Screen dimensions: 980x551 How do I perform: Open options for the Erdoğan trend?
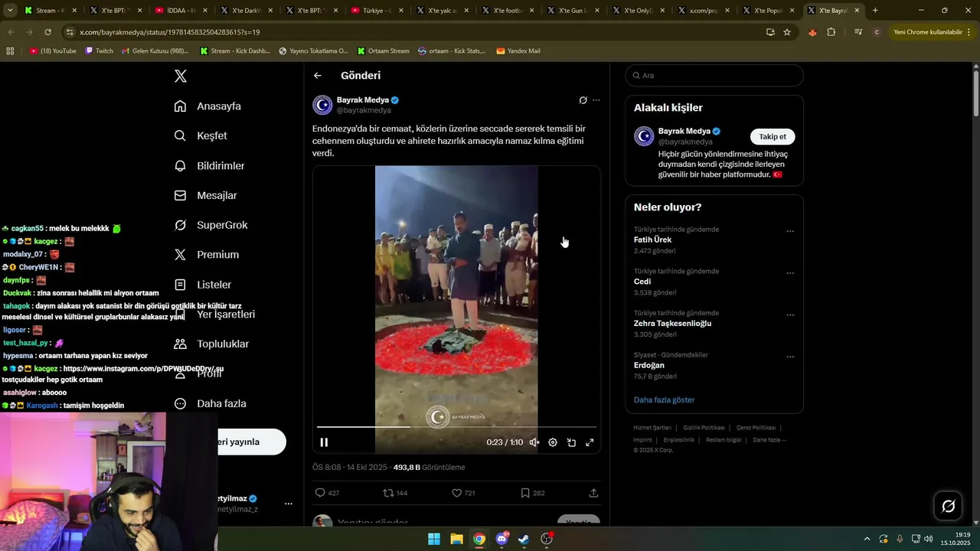(x=790, y=357)
